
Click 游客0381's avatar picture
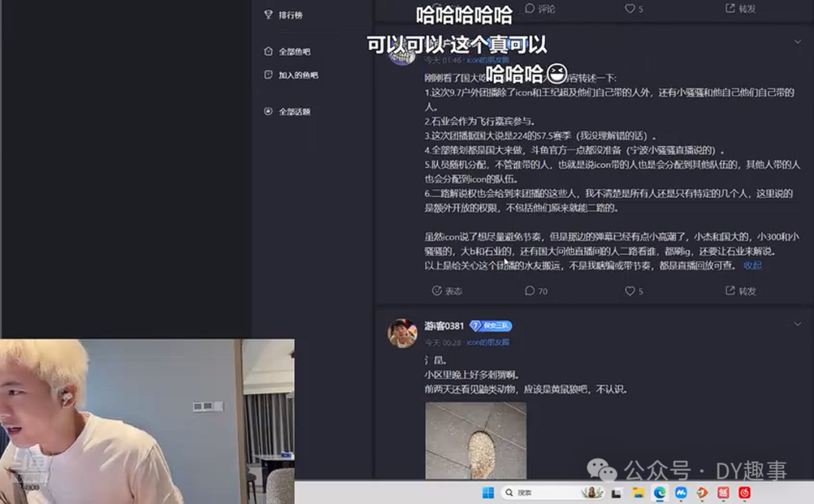pyautogui.click(x=402, y=333)
